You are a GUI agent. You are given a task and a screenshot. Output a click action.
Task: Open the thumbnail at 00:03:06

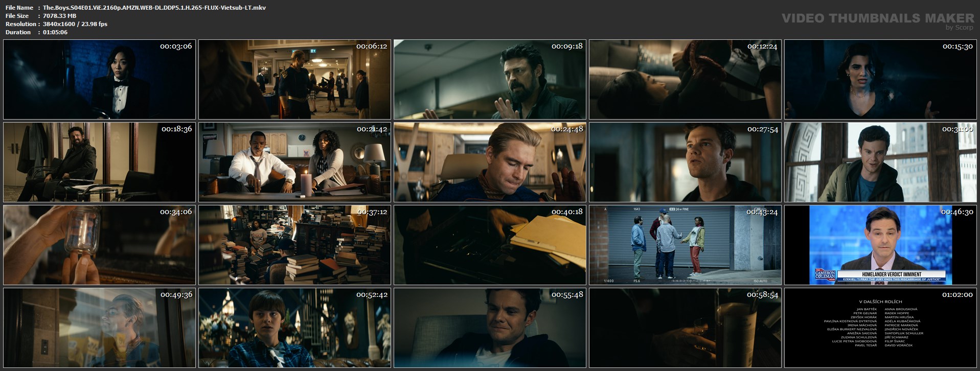click(99, 80)
